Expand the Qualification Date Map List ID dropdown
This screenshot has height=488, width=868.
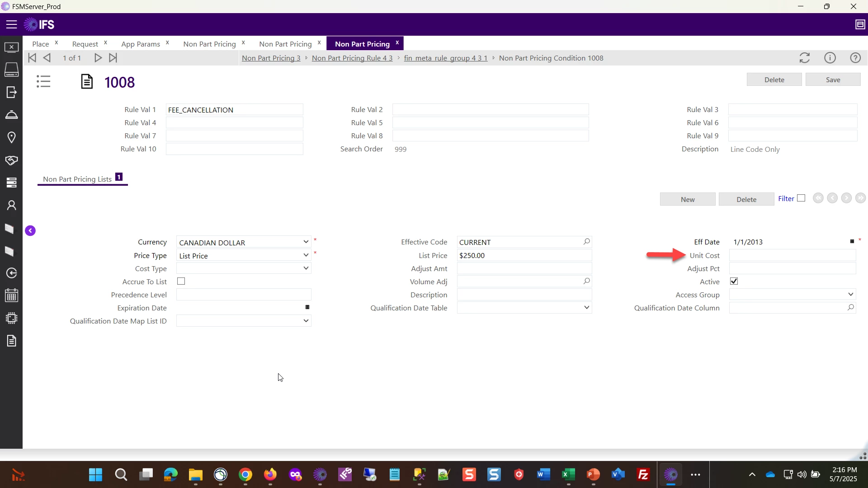(x=306, y=321)
